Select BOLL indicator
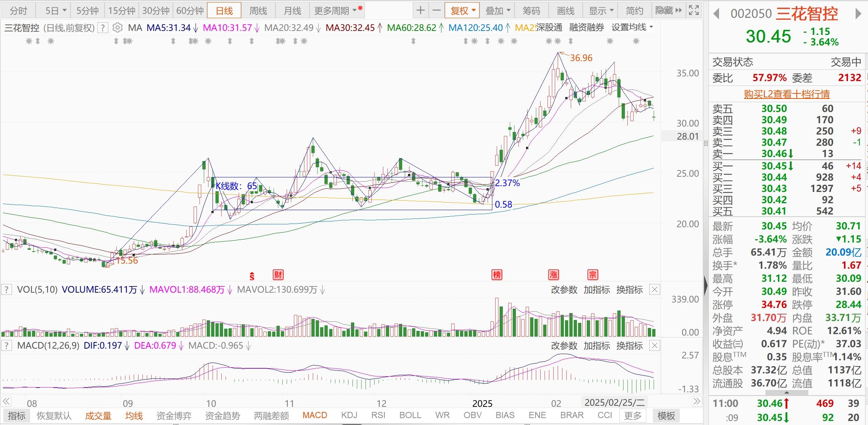Image resolution: width=868 pixels, height=425 pixels. point(410,415)
